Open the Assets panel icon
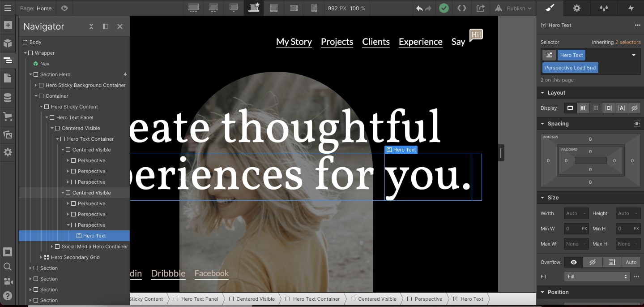 (x=8, y=134)
